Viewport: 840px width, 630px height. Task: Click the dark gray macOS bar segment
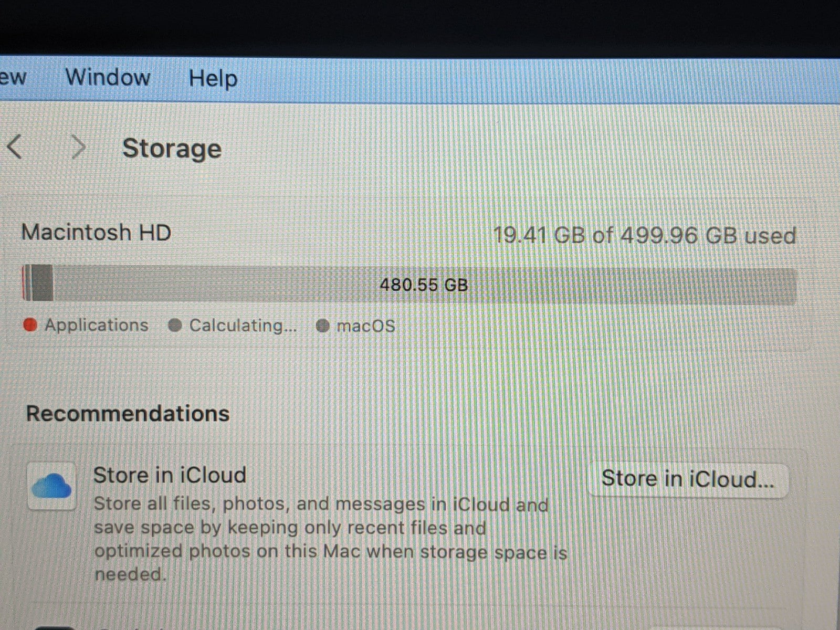(x=42, y=283)
